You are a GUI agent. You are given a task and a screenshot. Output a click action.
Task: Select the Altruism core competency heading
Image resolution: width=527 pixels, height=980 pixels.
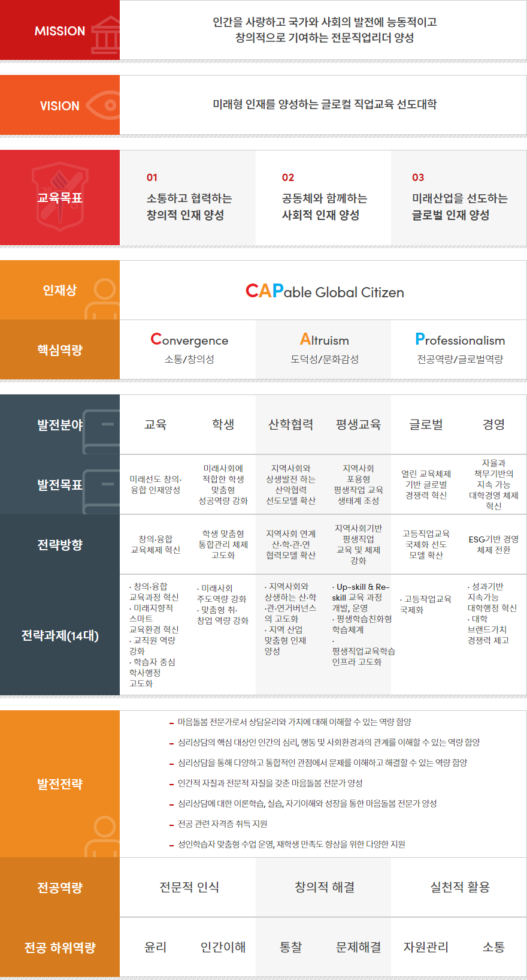coord(324,340)
